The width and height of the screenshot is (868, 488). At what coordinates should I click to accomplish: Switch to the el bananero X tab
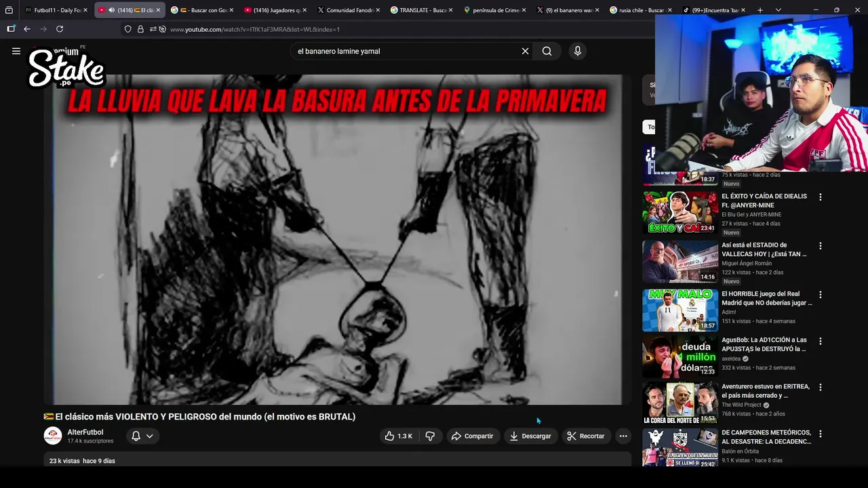(567, 10)
